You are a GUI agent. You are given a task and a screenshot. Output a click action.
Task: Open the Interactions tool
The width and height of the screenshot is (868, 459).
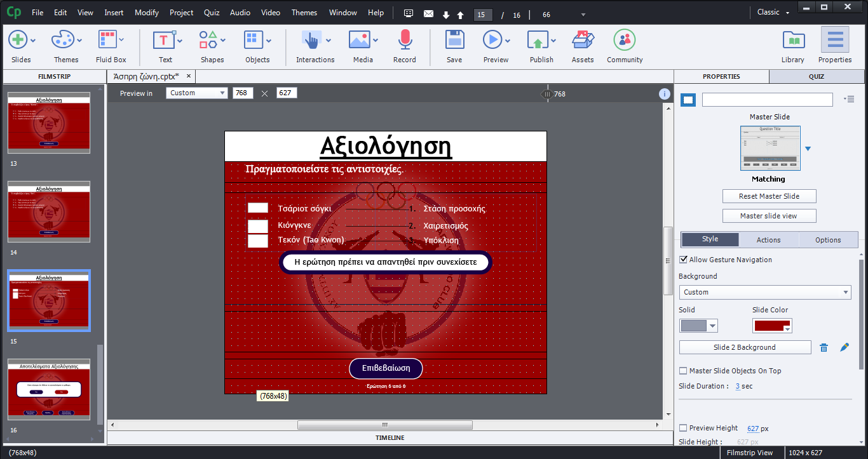(x=315, y=46)
